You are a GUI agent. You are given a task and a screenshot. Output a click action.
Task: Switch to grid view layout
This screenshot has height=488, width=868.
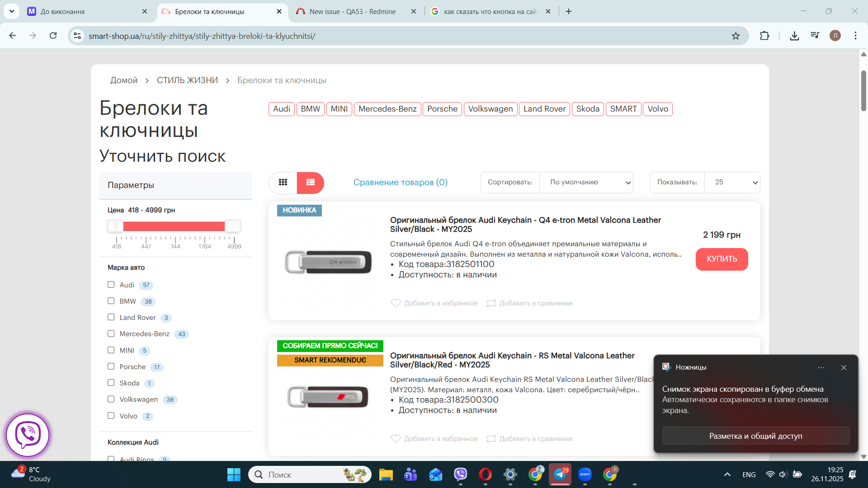coord(283,183)
